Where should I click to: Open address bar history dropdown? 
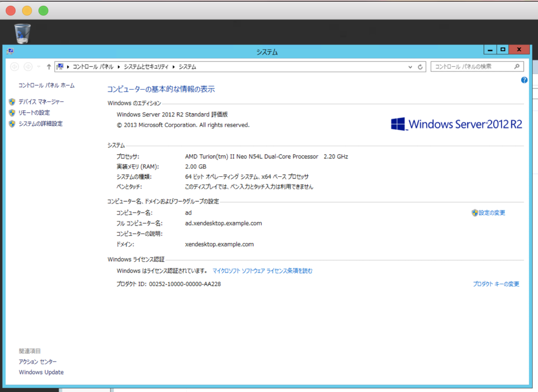(x=410, y=67)
